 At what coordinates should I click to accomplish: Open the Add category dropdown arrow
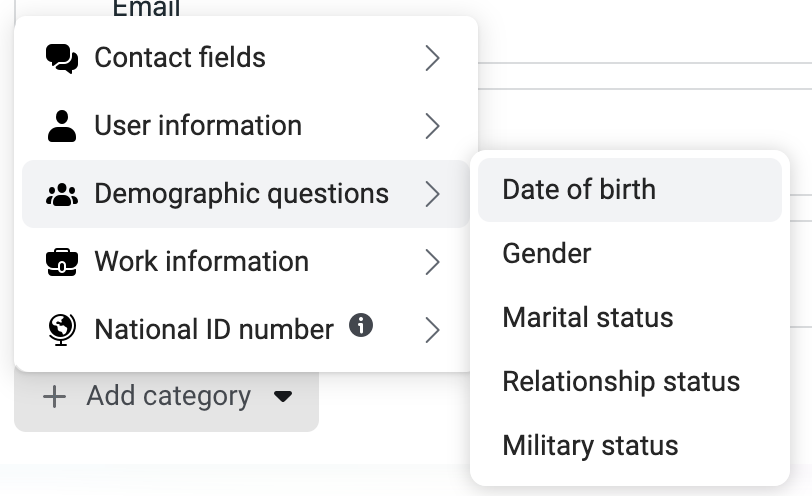pos(283,397)
